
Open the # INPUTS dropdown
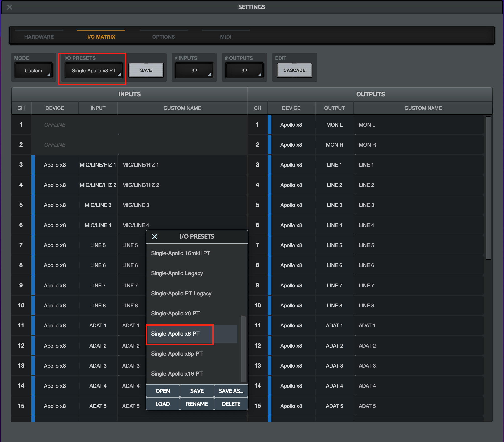(x=194, y=70)
